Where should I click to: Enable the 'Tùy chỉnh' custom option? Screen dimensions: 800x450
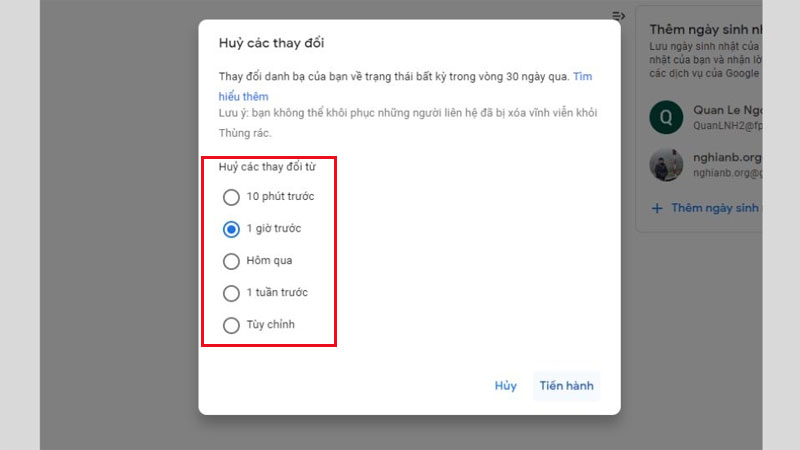231,325
